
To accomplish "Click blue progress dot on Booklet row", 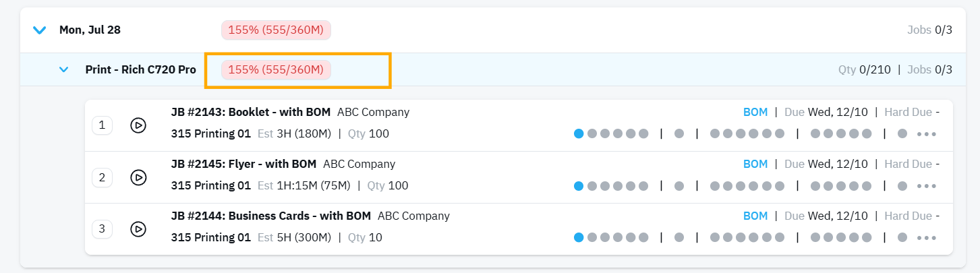I will click(579, 133).
